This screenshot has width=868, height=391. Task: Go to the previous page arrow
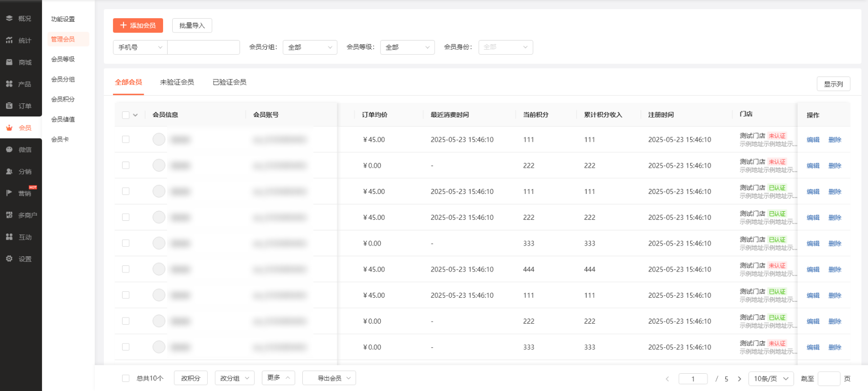(667, 379)
